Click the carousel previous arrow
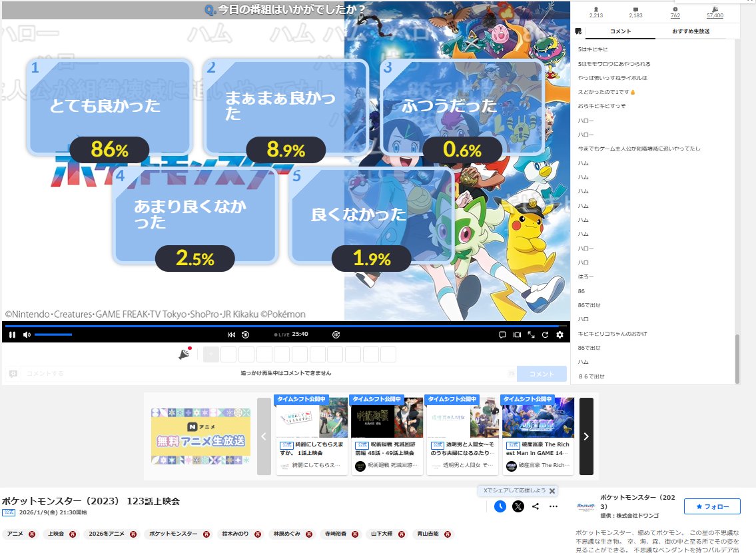Screen dimensions: 756x553 click(x=264, y=436)
